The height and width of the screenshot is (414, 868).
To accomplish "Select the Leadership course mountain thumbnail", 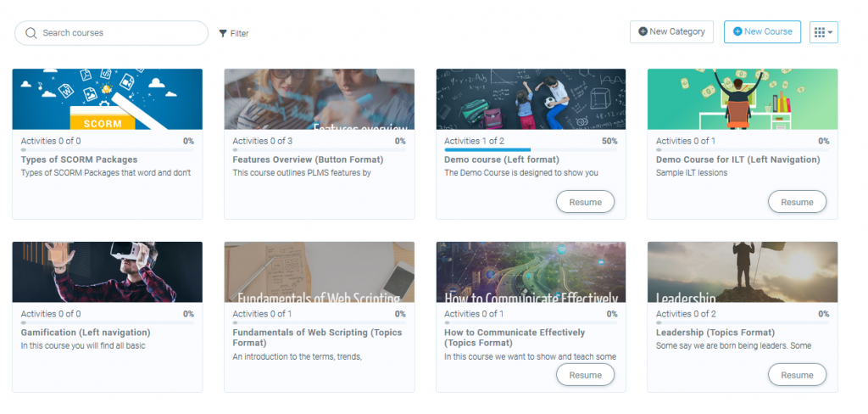I will (743, 271).
